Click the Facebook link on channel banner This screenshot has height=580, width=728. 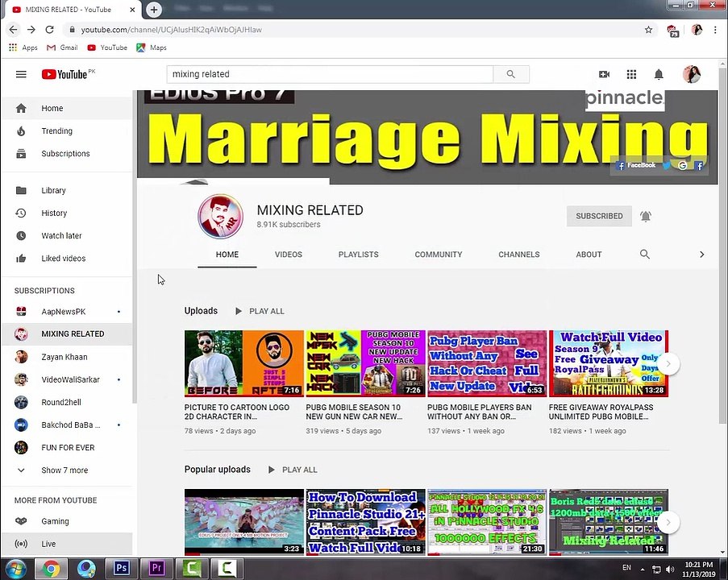click(x=636, y=165)
